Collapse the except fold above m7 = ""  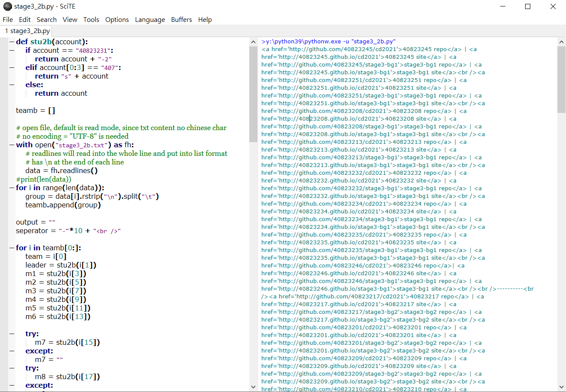pos(12,351)
